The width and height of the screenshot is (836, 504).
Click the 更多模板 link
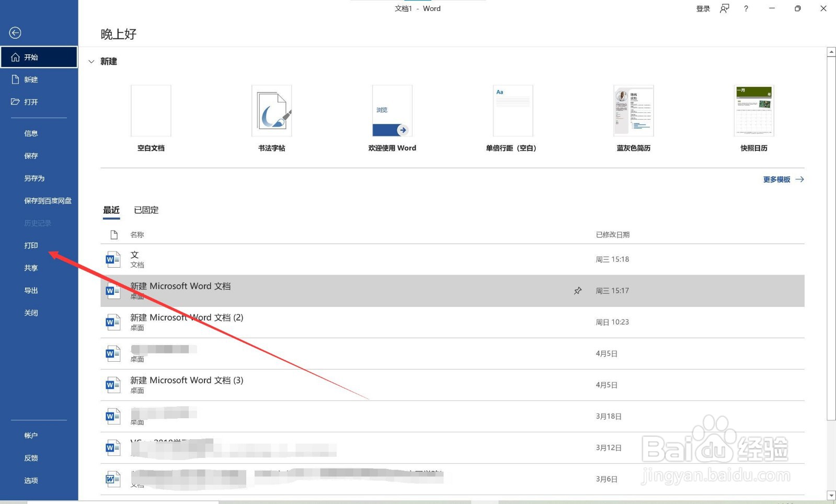783,179
